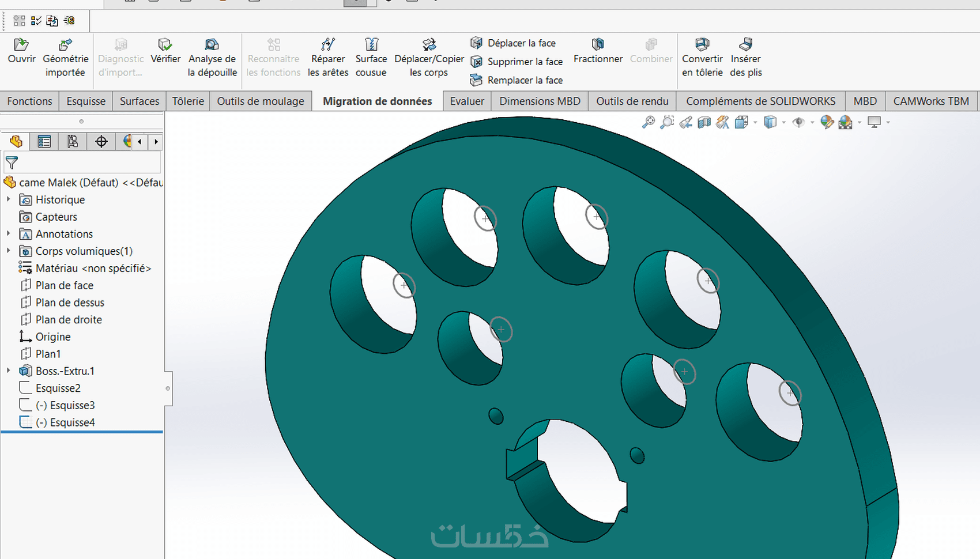Open the View Settings dropdown arrow

[888, 122]
